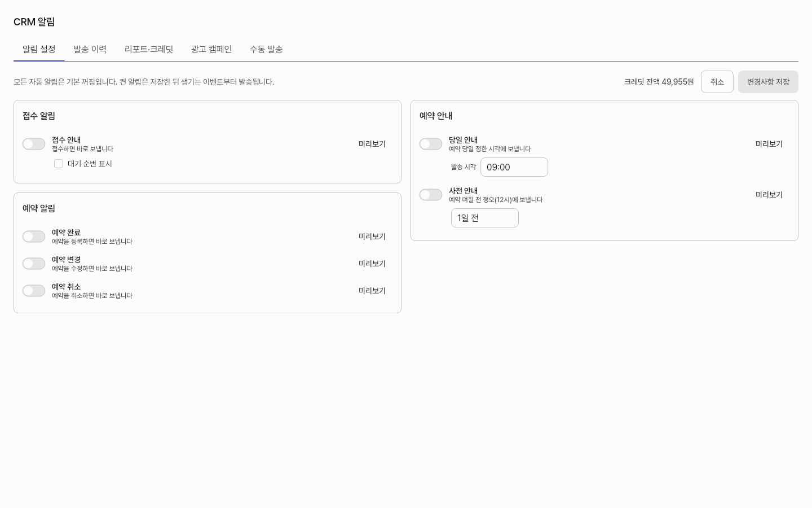
Task: Click the 취소 button
Action: (717, 82)
